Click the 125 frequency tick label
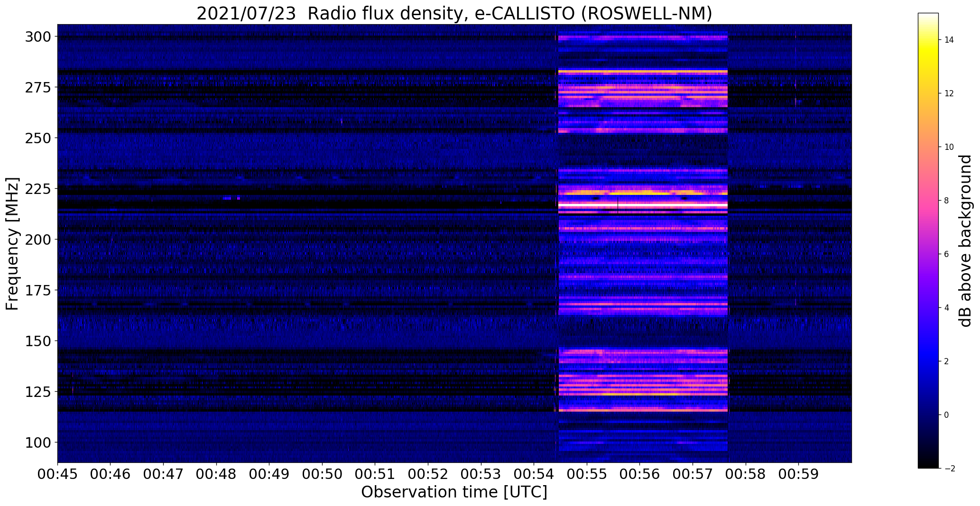The image size is (980, 506). click(x=38, y=392)
